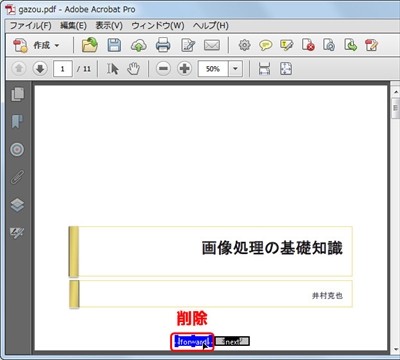Click the page number field

(63, 69)
